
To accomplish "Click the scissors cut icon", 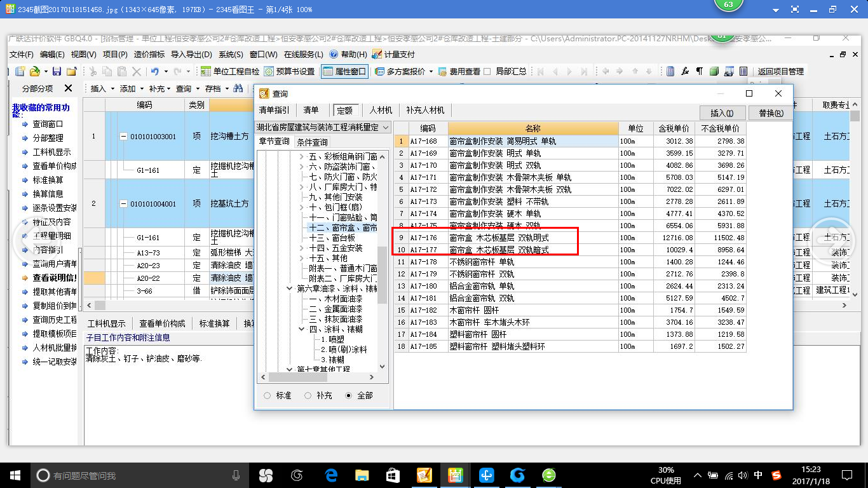I will [93, 71].
